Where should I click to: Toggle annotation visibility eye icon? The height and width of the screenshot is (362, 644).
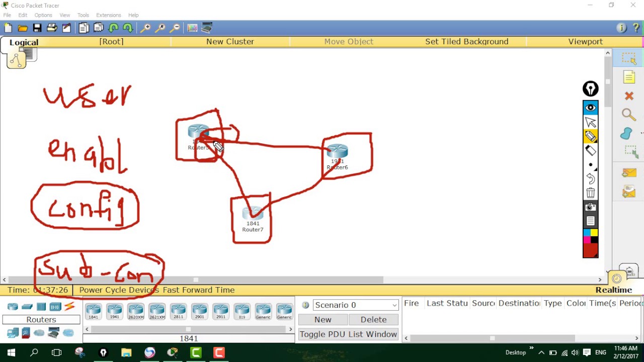591,108
